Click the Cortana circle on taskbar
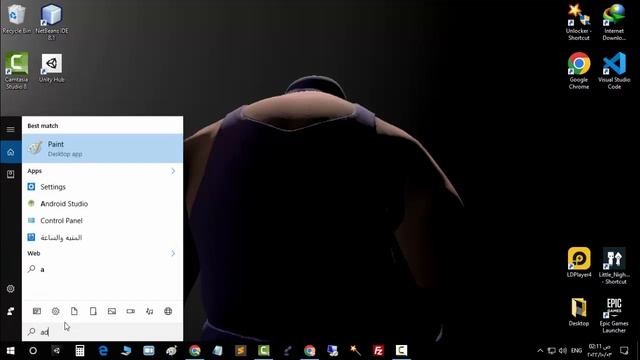 coord(33,351)
